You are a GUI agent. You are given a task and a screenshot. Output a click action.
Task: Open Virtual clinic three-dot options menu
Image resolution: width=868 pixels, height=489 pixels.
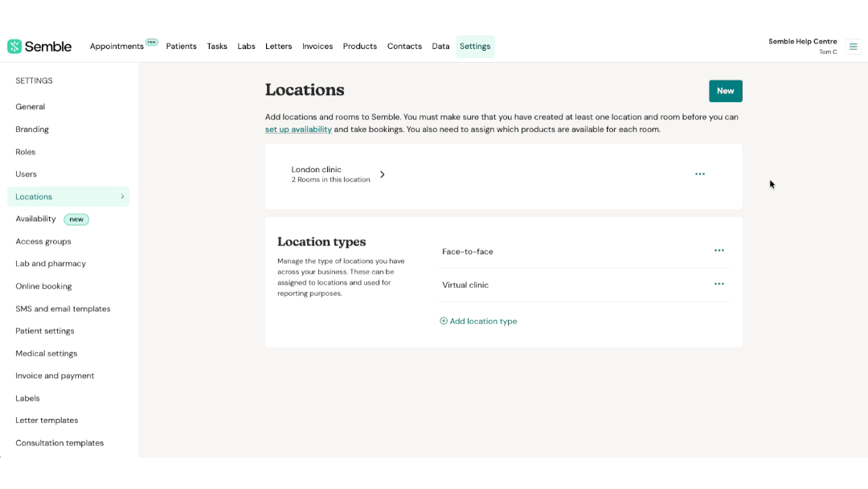(719, 284)
